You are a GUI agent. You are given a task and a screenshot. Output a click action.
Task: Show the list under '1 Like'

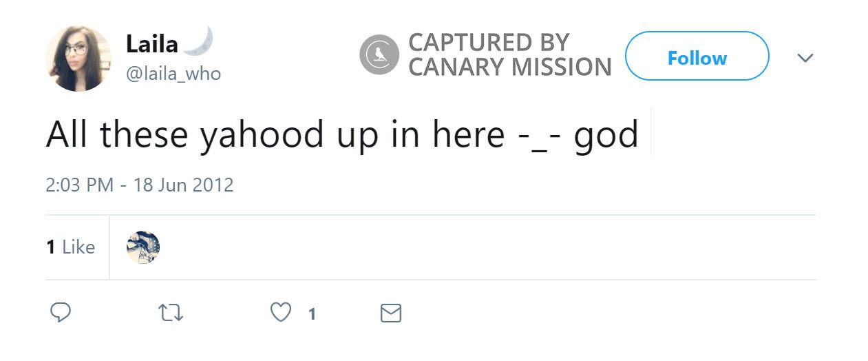71,247
